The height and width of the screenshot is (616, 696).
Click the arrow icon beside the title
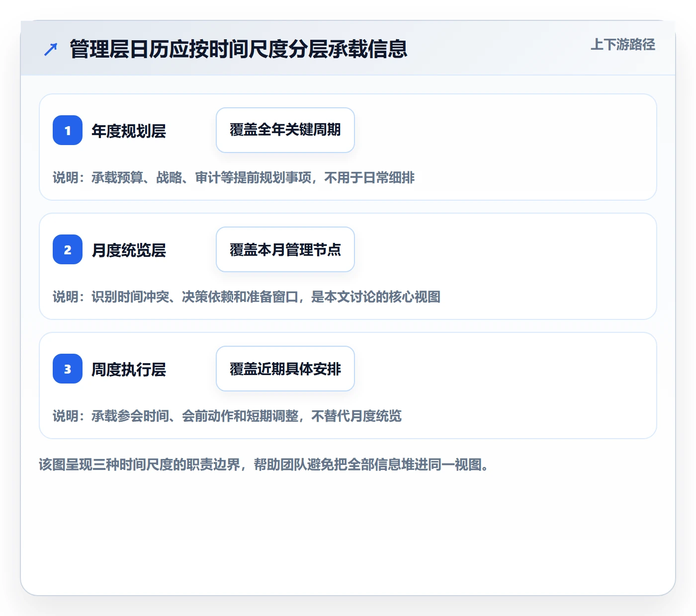click(x=51, y=49)
